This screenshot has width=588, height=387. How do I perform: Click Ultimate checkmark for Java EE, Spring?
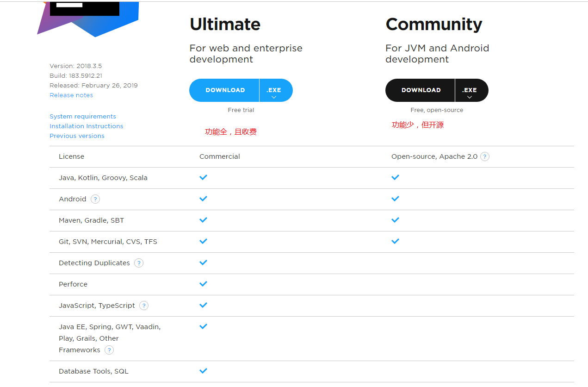[203, 326]
